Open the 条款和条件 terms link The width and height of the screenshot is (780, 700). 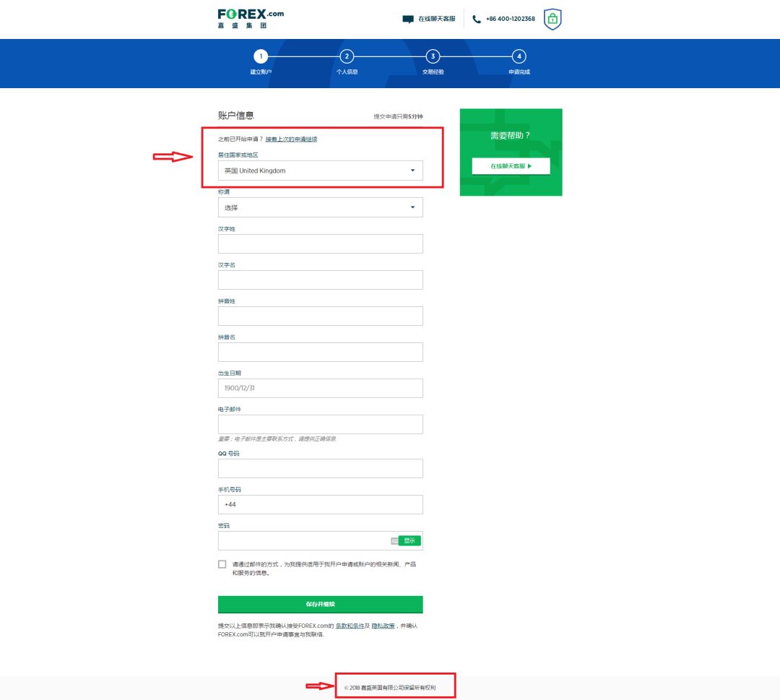(350, 626)
